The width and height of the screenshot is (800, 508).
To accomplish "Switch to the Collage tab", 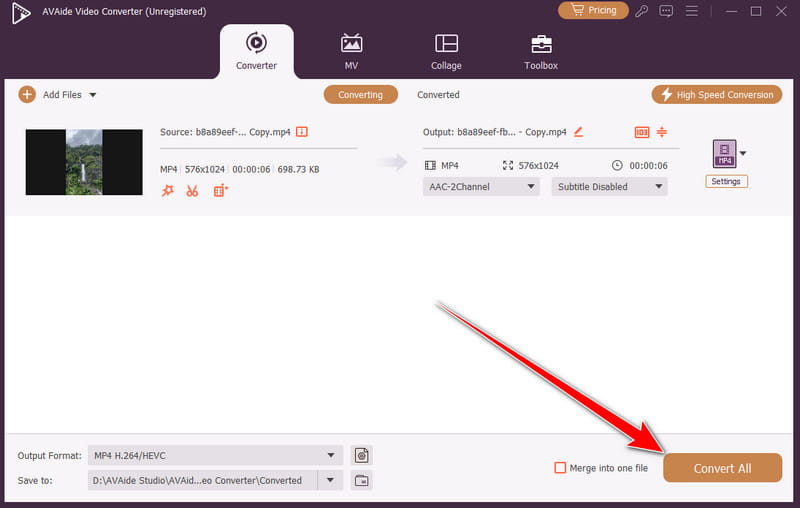I will coord(446,52).
